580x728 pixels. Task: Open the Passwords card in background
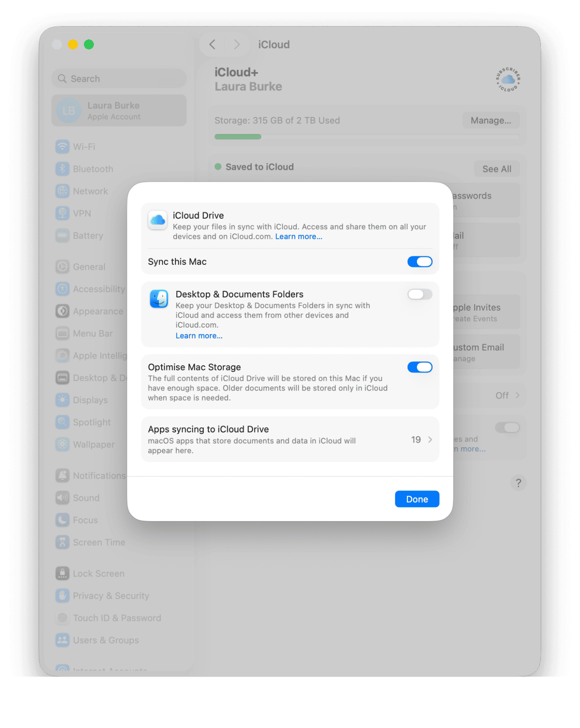pyautogui.click(x=486, y=200)
